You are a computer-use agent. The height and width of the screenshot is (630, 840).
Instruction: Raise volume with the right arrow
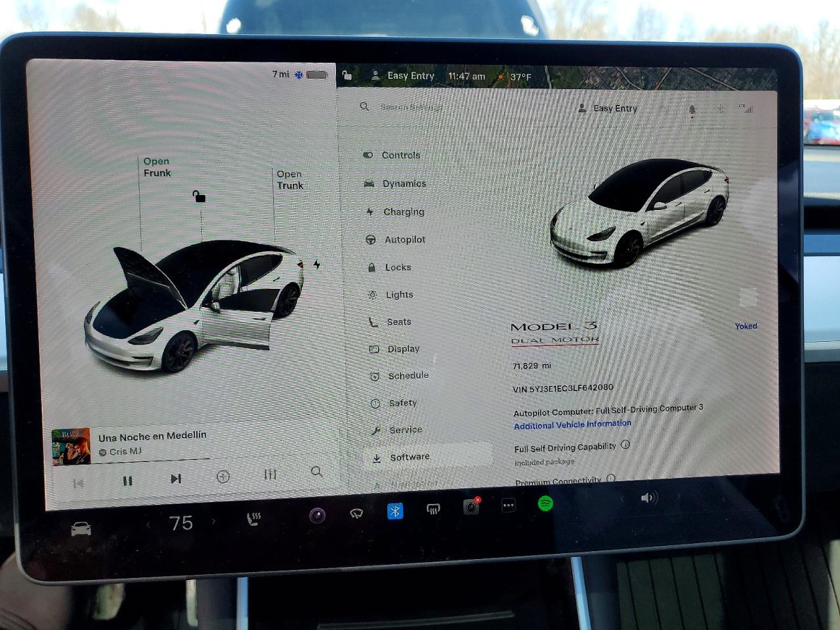679,497
